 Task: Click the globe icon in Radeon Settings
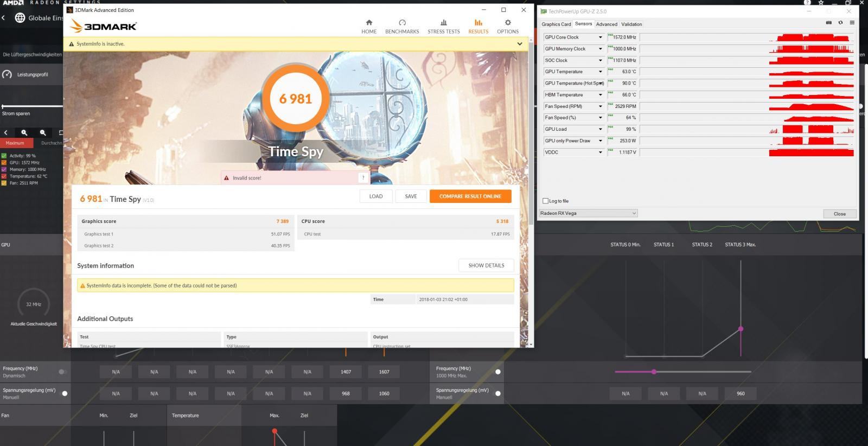tap(20, 18)
